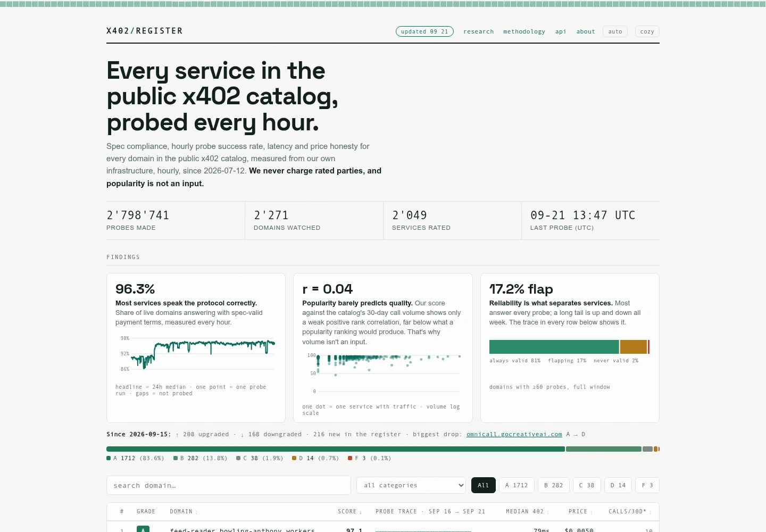This screenshot has width=766, height=532.
Task: Sort the table by DOMAIN column
Action: [x=184, y=512]
